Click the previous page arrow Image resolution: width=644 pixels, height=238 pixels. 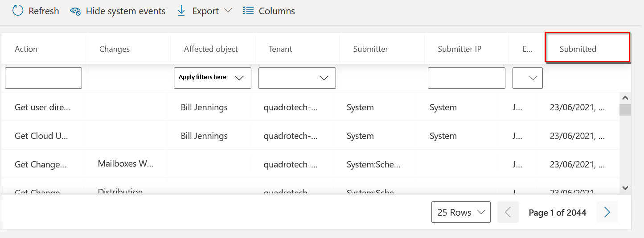(x=508, y=213)
